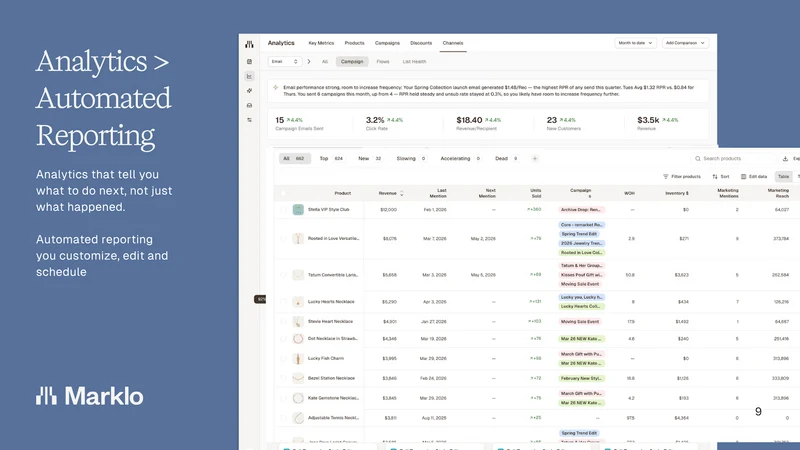Click the Spring Trend Edit tag on Rooted in Love

[579, 234]
